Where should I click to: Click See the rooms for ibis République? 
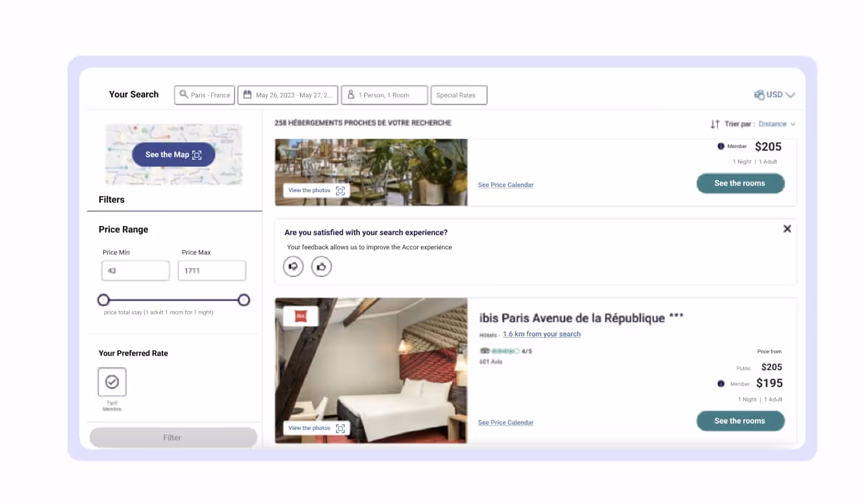(x=741, y=421)
